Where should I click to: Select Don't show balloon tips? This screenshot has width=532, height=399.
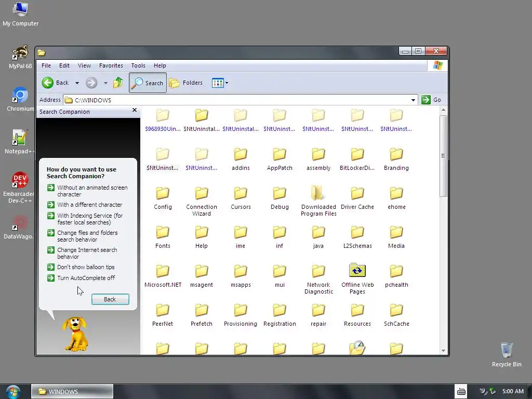pyautogui.click(x=81, y=267)
